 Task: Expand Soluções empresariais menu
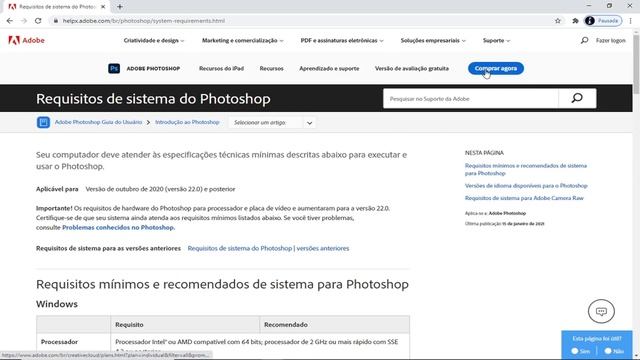[x=433, y=40]
